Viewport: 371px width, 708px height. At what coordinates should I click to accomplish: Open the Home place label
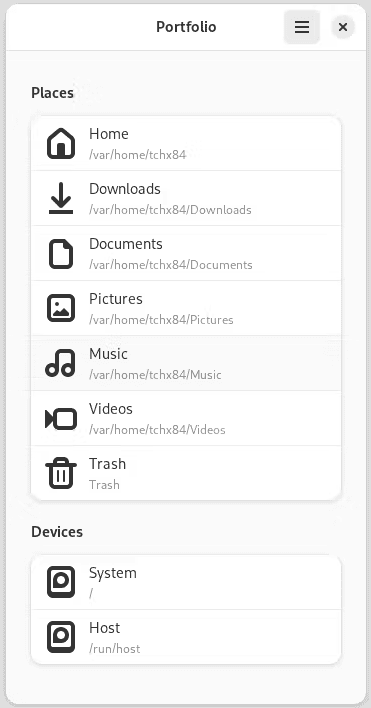pos(109,134)
